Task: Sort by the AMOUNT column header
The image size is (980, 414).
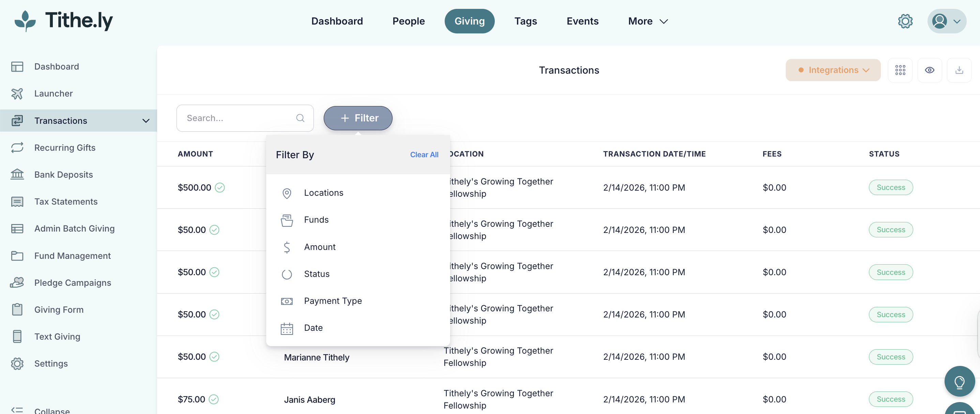Action: (x=195, y=154)
